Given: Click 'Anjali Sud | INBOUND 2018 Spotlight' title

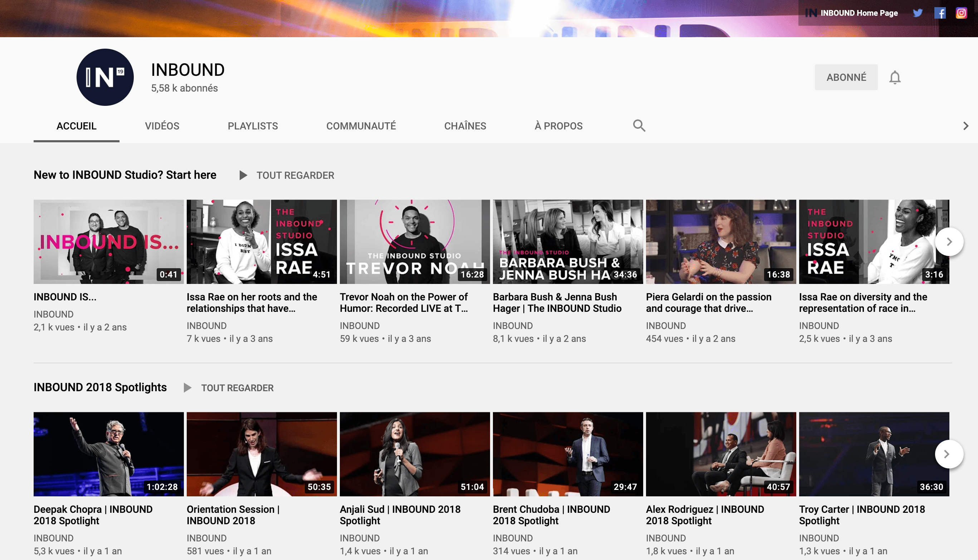Looking at the screenshot, I should click(x=400, y=515).
